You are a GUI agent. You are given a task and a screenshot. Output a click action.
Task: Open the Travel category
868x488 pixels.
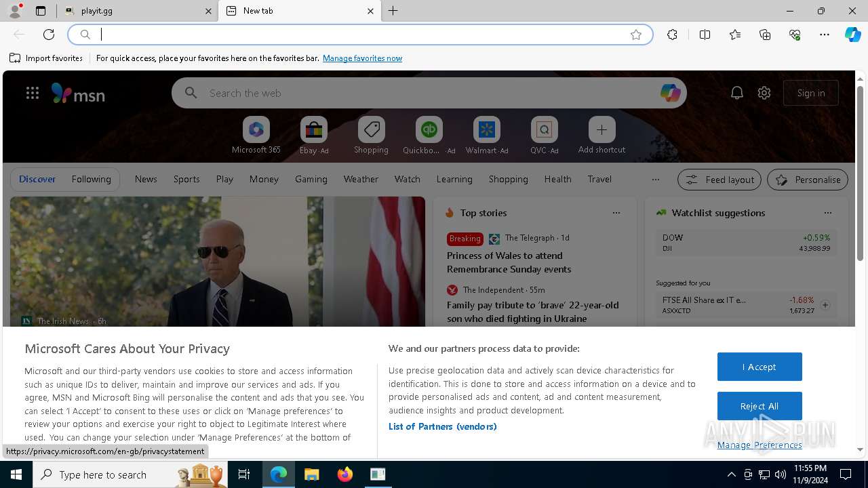point(599,179)
